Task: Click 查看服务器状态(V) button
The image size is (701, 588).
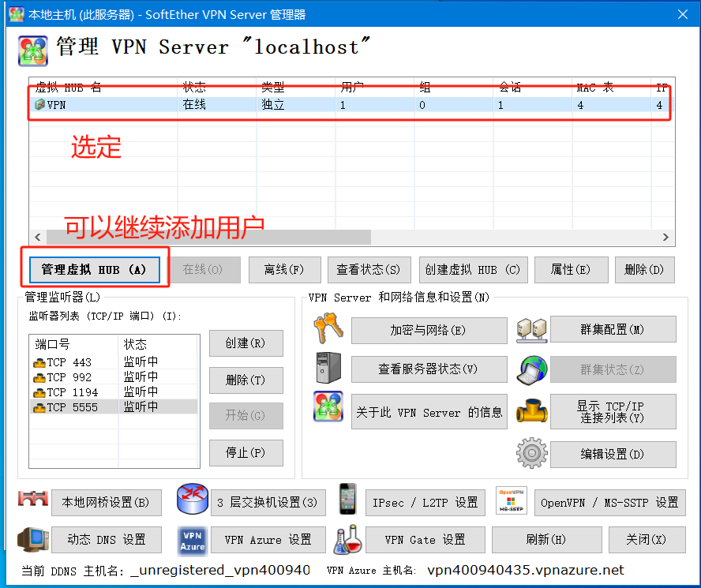Action: click(429, 369)
